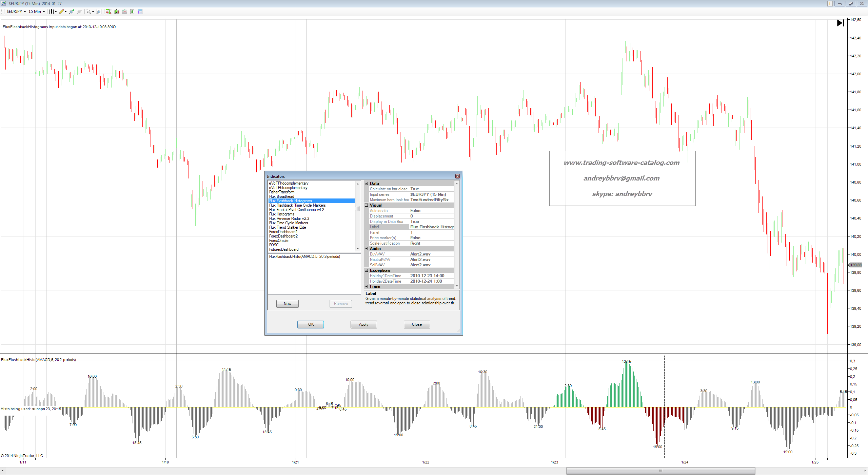Jump to latest bar arrow icon
The height and width of the screenshot is (475, 868).
[840, 23]
